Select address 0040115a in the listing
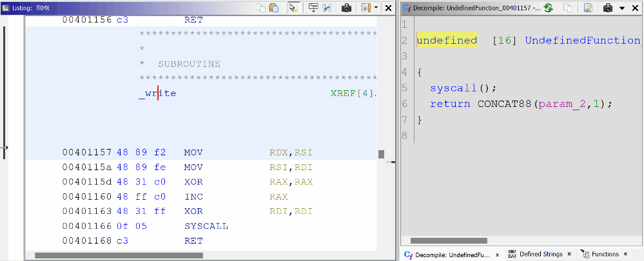Screen dimensions: 644x261 [x=86, y=168]
